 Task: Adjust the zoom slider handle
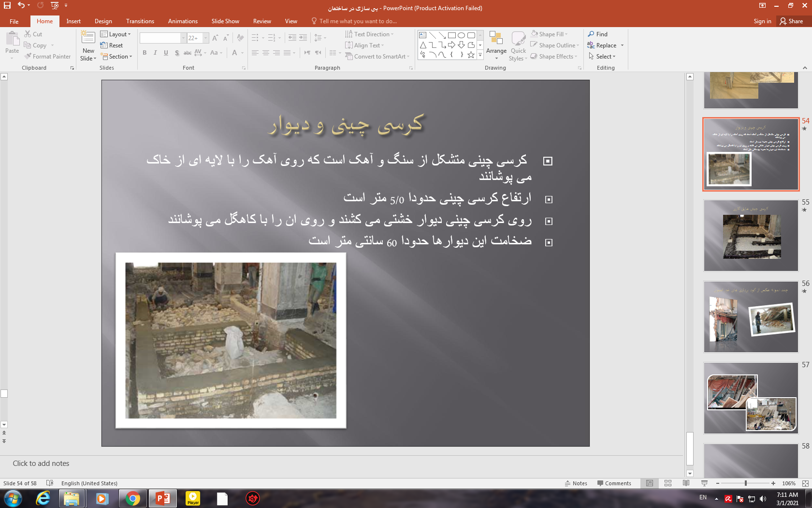click(746, 483)
